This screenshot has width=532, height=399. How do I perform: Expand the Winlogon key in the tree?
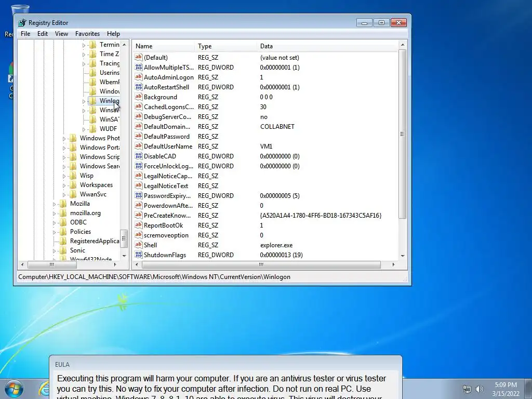[x=84, y=101]
